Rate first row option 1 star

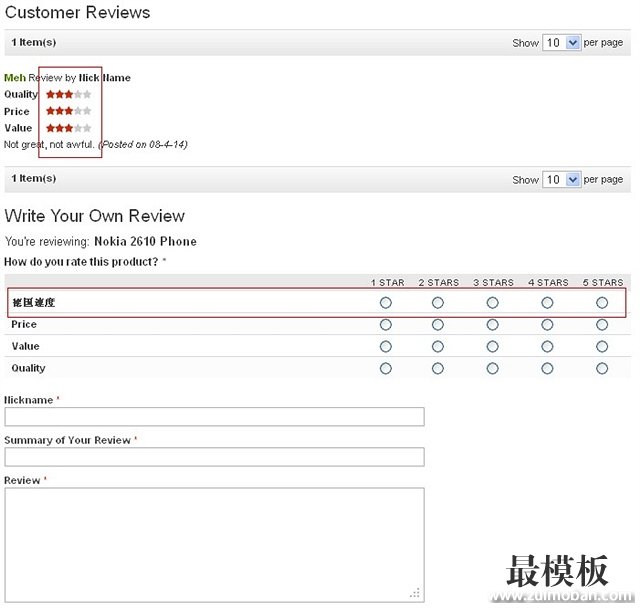tap(386, 302)
